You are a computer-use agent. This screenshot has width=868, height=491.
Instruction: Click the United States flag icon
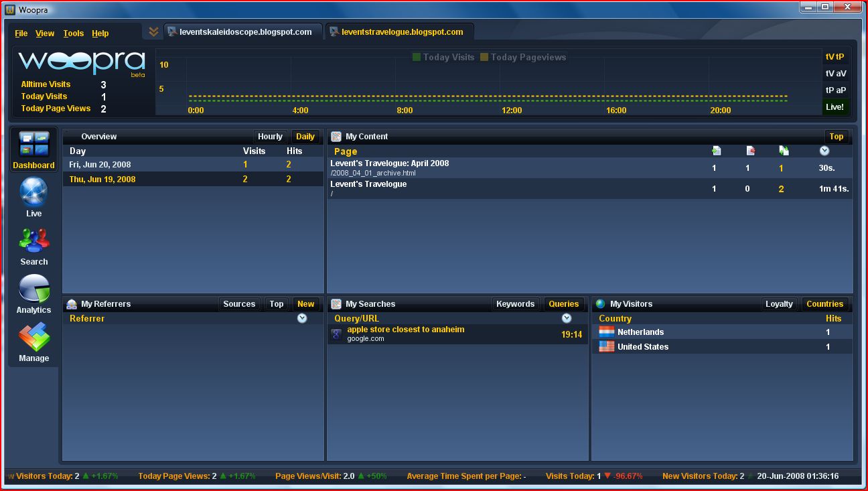point(606,346)
